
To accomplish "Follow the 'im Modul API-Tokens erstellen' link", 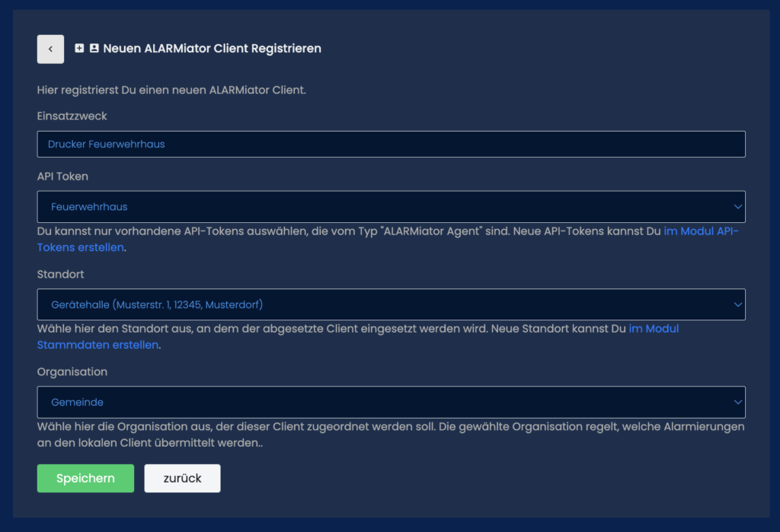I will click(x=700, y=231).
